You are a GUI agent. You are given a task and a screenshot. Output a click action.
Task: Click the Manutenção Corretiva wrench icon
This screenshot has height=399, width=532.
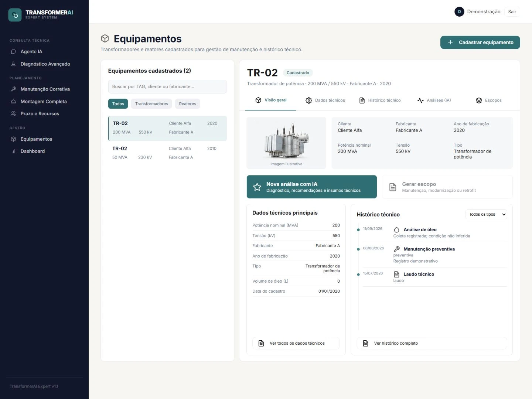13,89
